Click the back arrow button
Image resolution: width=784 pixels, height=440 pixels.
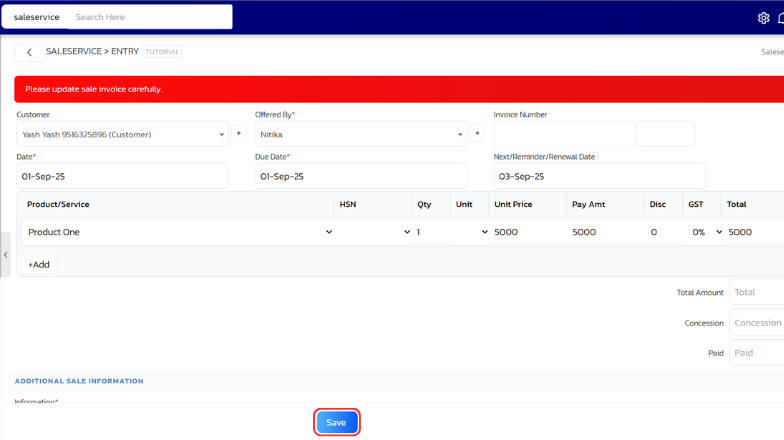(x=29, y=52)
